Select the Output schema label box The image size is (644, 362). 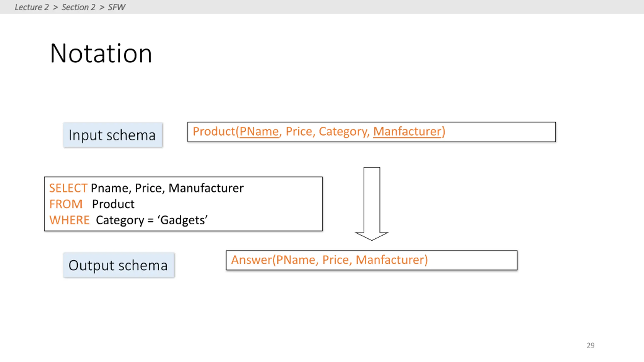point(119,265)
